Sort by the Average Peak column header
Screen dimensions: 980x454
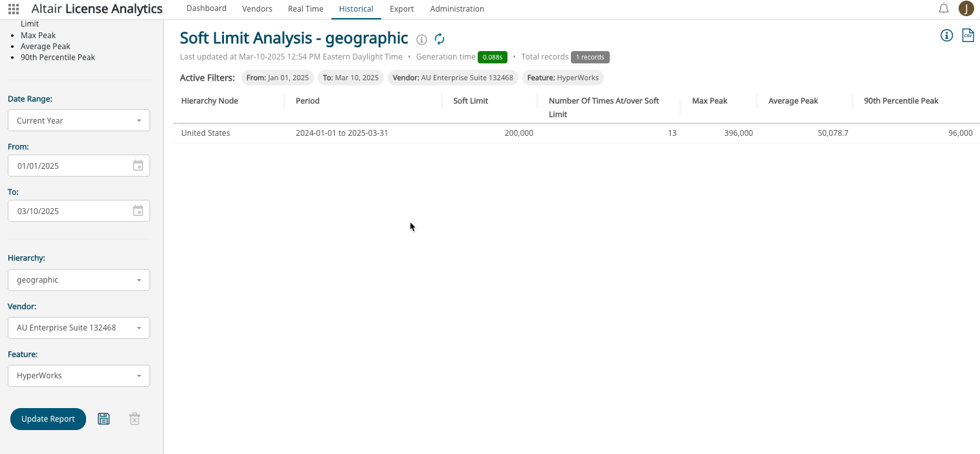[793, 101]
